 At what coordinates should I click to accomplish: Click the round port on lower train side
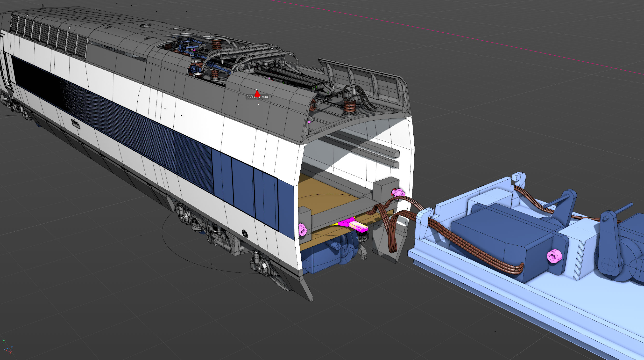click(x=245, y=234)
